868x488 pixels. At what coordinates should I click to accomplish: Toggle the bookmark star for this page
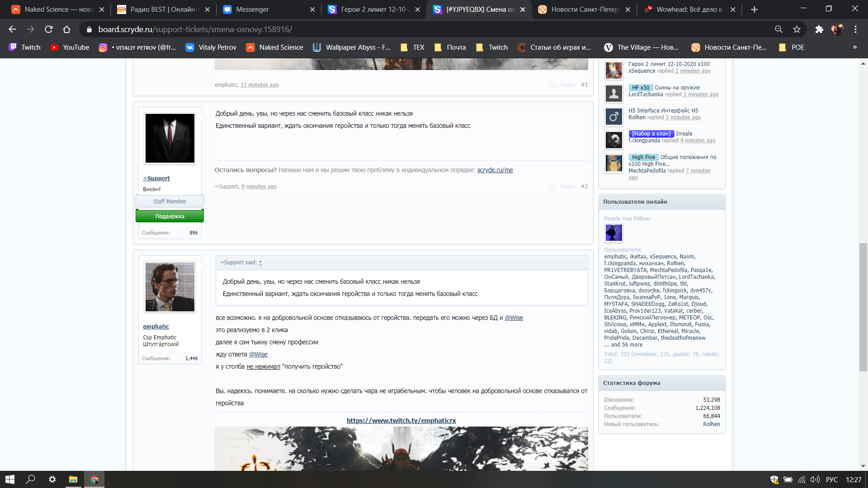(x=796, y=28)
